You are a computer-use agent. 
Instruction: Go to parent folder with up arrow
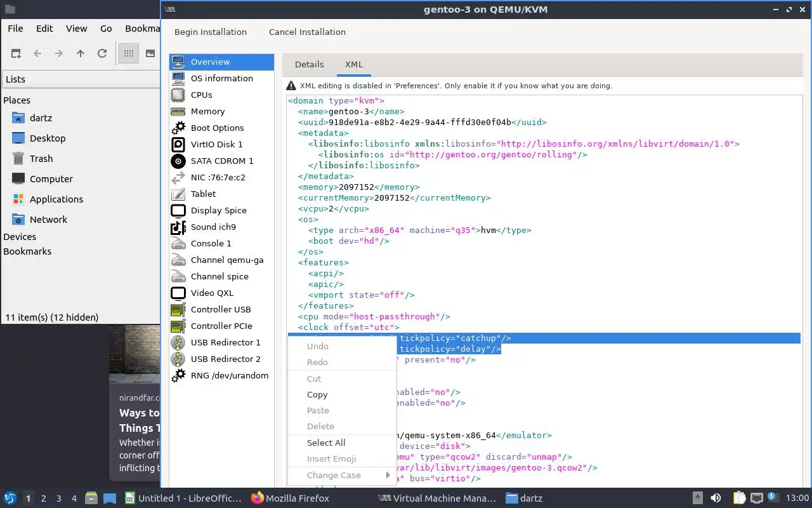tap(81, 53)
